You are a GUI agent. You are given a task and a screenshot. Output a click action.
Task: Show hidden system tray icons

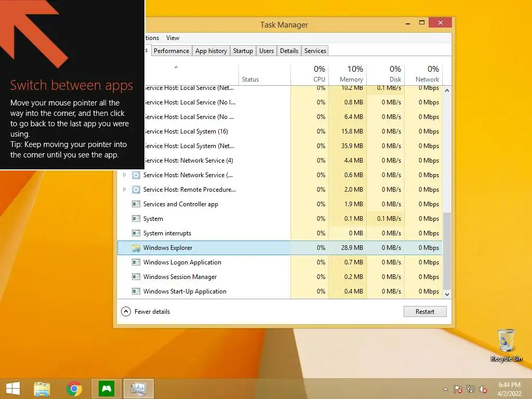click(445, 389)
